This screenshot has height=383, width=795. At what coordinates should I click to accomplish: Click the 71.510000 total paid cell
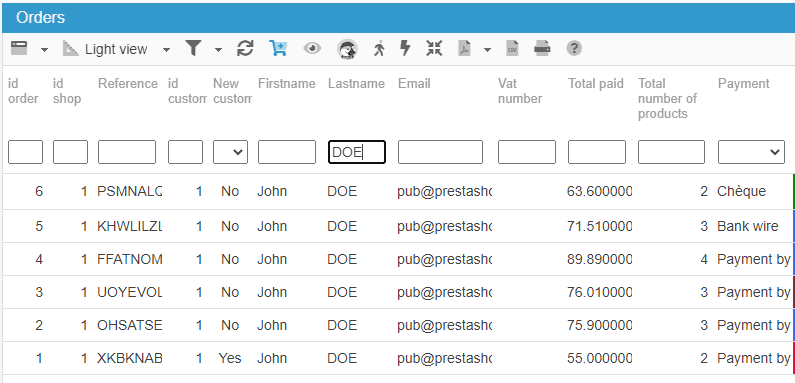click(x=600, y=226)
